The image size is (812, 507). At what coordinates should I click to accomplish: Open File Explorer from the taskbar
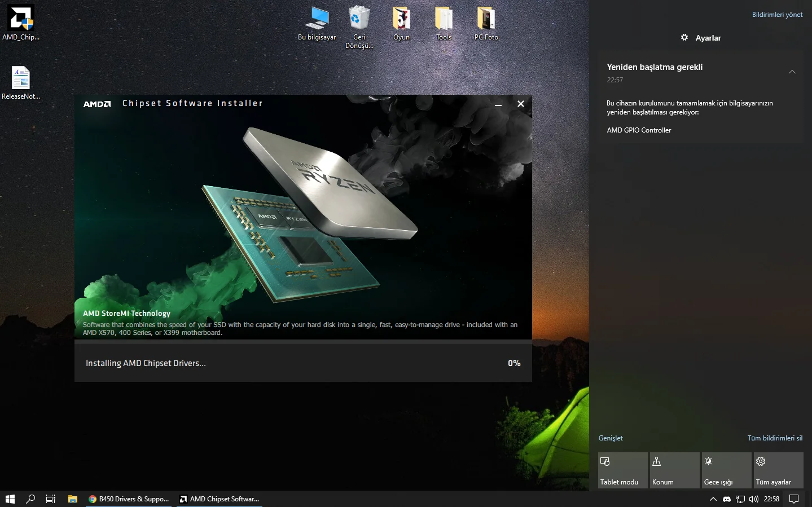(x=73, y=499)
